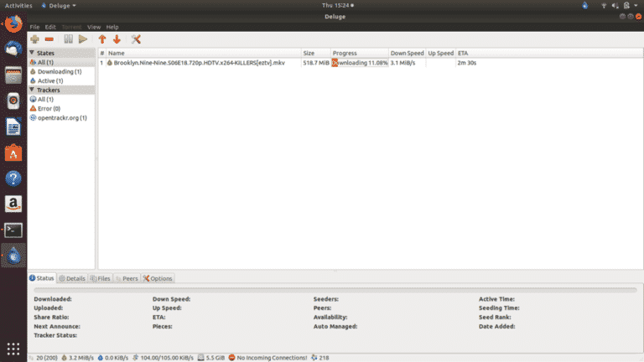The height and width of the screenshot is (362, 644).
Task: Sort by Progress column header
Action: (360, 53)
